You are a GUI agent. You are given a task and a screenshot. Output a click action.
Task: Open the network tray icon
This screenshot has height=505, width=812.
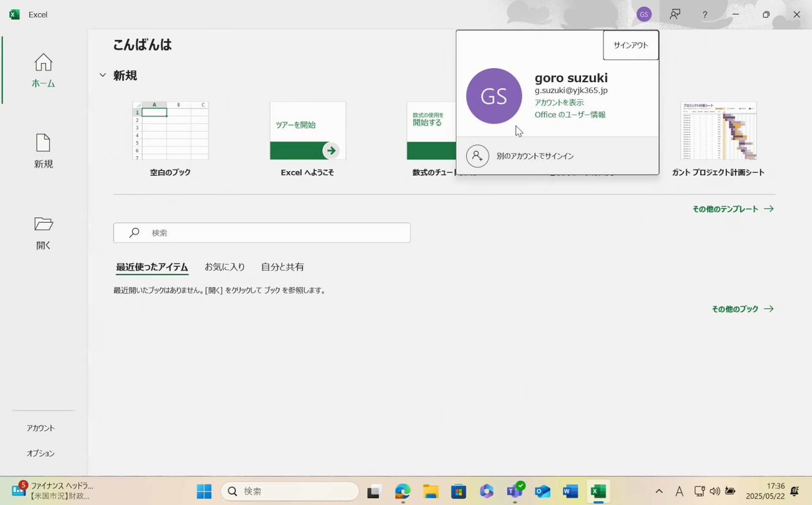[700, 491]
